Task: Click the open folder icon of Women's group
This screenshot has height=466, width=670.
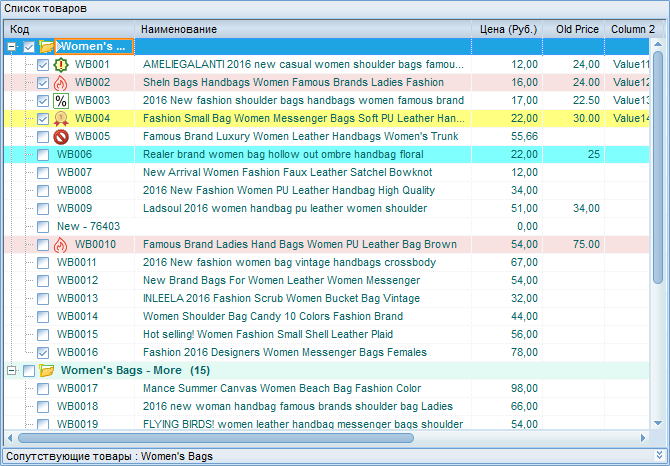Action: point(46,47)
